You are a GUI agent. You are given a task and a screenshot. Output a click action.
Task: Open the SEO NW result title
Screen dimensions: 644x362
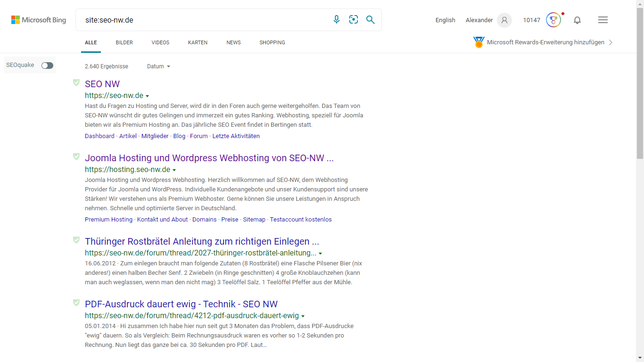pos(102,84)
